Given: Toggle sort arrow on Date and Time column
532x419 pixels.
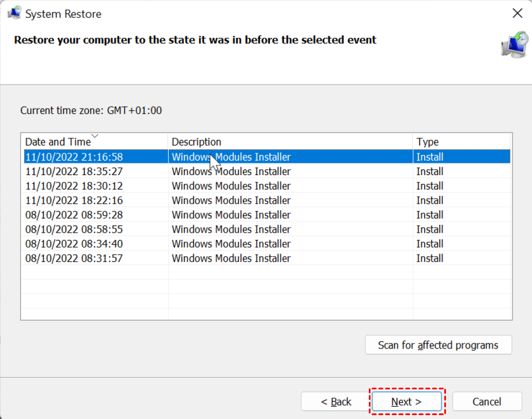Looking at the screenshot, I should click(94, 136).
